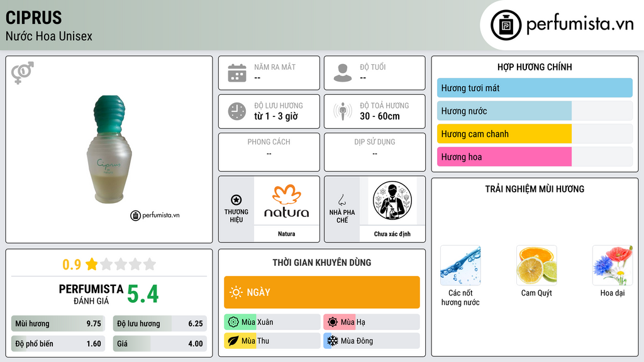The width and height of the screenshot is (644, 362).
Task: Click the perfumista.vn site name text
Action: pyautogui.click(x=580, y=24)
